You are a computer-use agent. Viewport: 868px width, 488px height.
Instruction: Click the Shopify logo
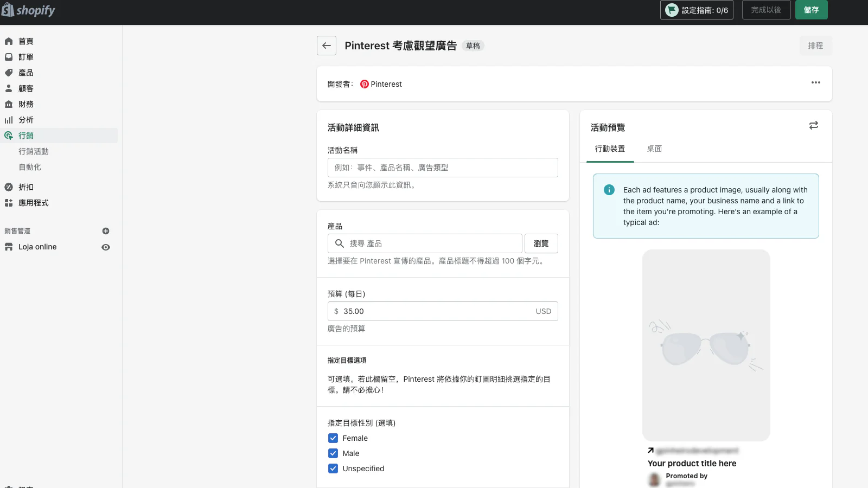pyautogui.click(x=28, y=10)
